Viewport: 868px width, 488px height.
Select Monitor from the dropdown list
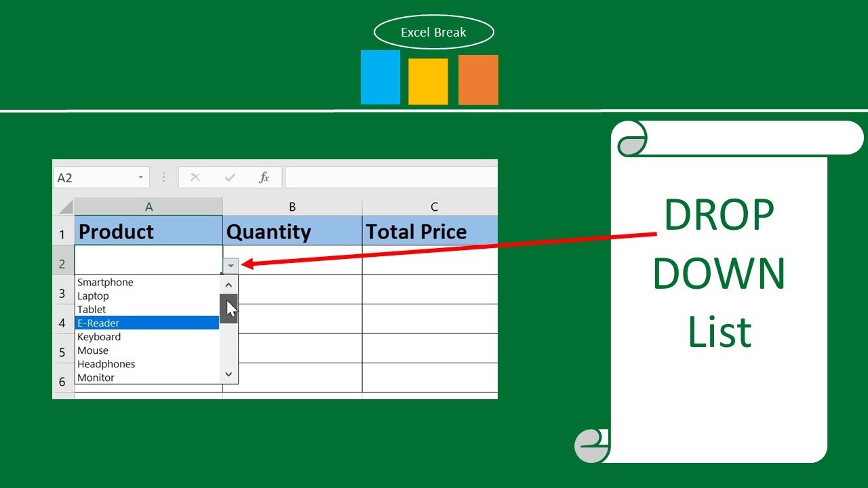click(x=147, y=378)
